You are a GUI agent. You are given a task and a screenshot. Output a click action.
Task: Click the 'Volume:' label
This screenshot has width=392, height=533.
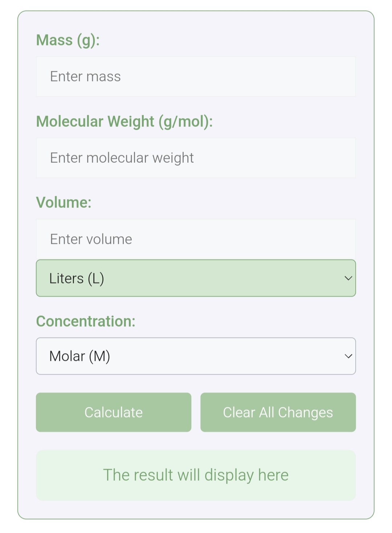click(64, 203)
